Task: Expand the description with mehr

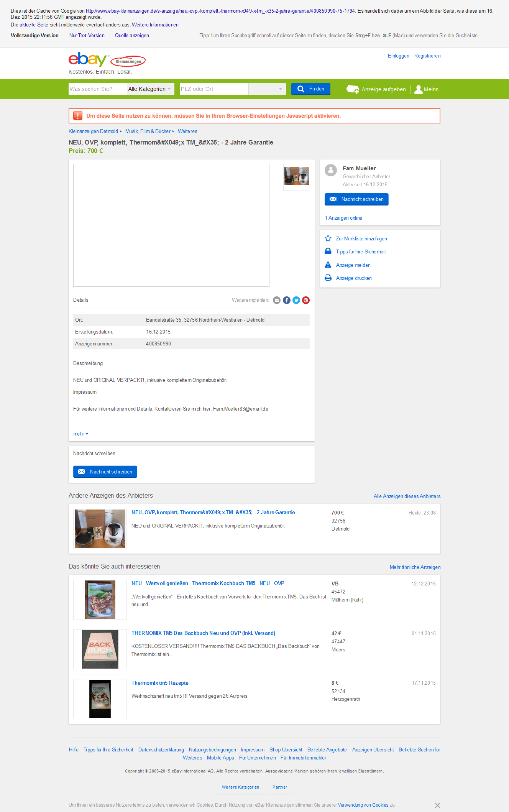Action: 81,434
